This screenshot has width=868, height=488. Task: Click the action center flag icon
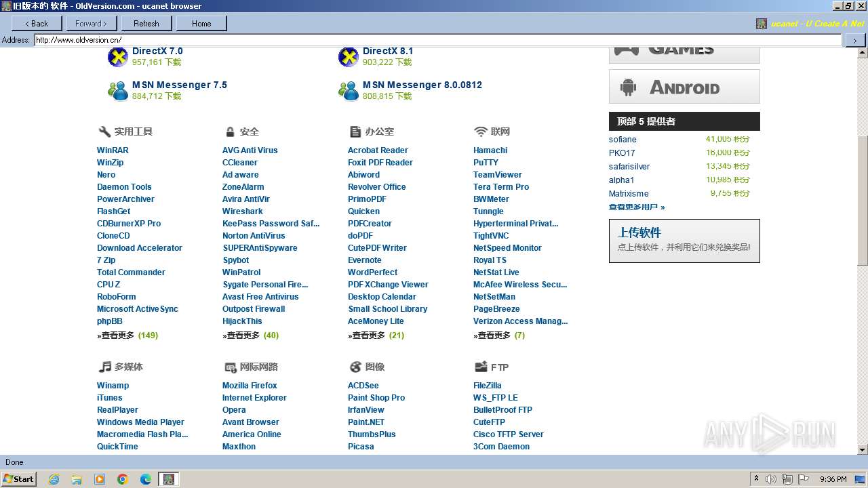[802, 479]
